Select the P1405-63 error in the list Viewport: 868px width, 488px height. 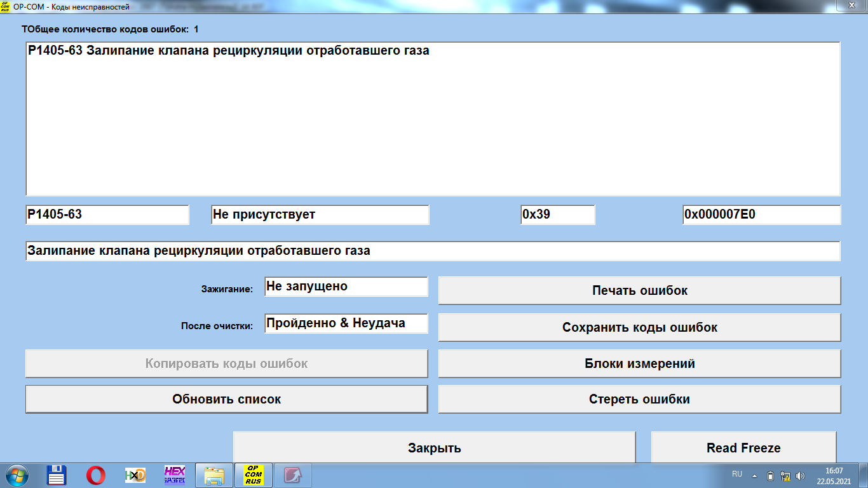tap(228, 51)
